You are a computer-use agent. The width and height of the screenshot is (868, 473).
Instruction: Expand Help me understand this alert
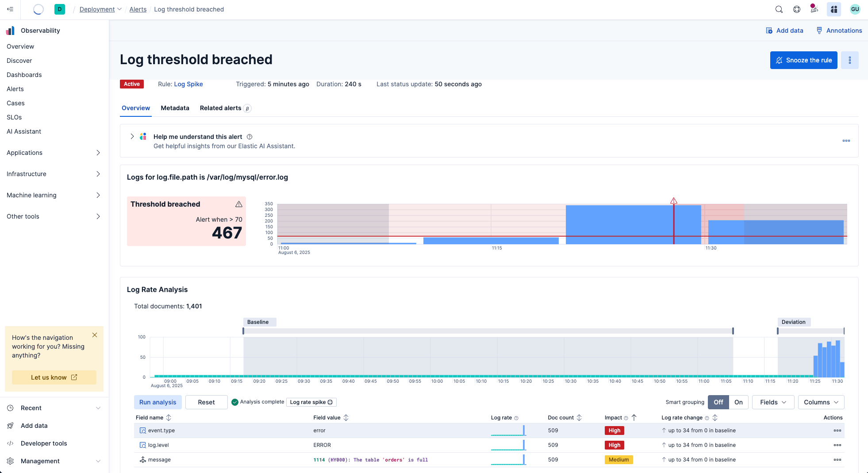(x=132, y=137)
